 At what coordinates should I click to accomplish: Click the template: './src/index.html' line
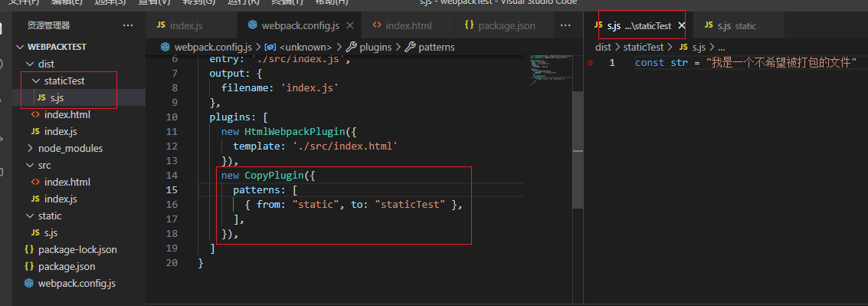pos(314,146)
